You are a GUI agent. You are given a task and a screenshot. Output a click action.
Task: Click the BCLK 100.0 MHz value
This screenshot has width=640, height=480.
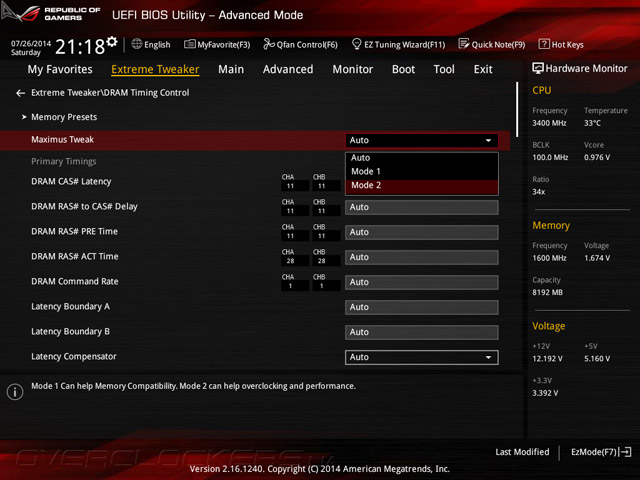(x=550, y=158)
